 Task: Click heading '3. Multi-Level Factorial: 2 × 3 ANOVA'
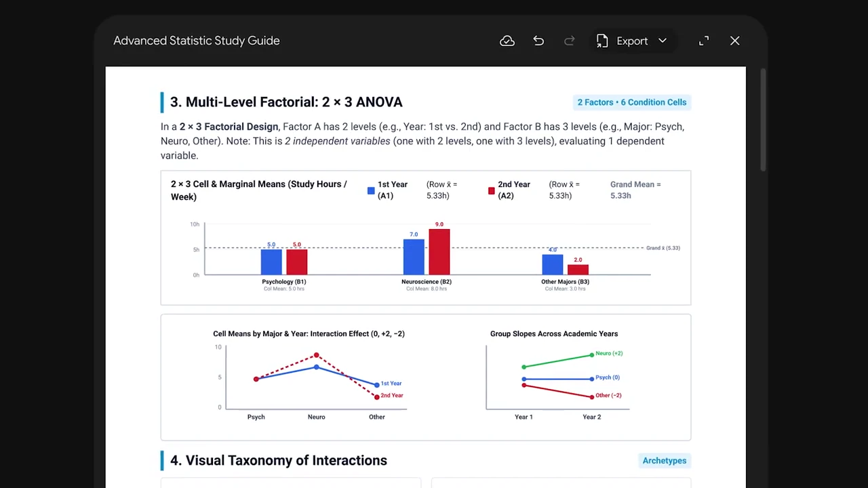(286, 102)
